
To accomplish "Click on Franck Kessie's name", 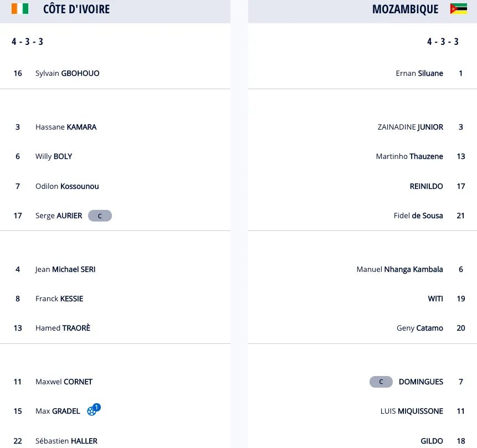I will coord(59,298).
